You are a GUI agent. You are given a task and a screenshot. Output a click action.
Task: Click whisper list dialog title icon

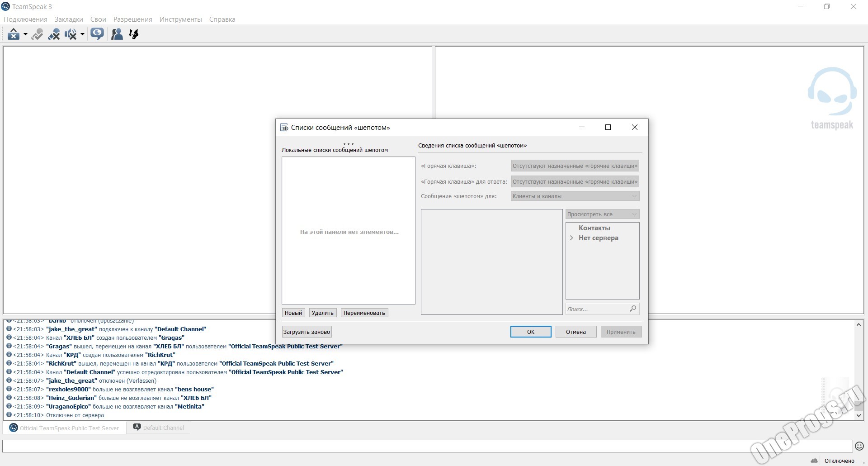284,128
